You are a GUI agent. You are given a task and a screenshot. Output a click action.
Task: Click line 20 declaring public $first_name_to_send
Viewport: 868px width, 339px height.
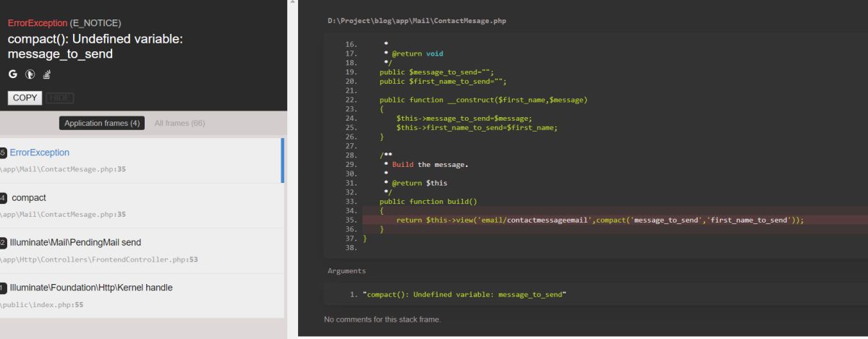point(443,82)
